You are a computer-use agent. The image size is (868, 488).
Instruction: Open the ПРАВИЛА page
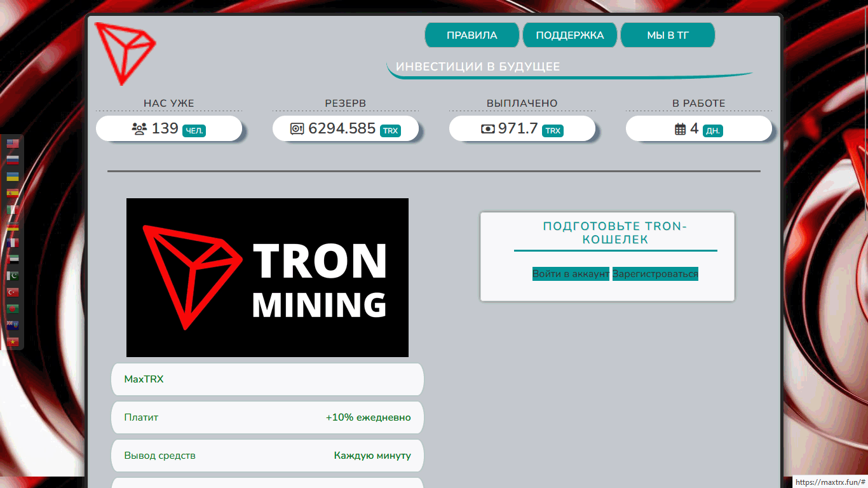tap(472, 36)
